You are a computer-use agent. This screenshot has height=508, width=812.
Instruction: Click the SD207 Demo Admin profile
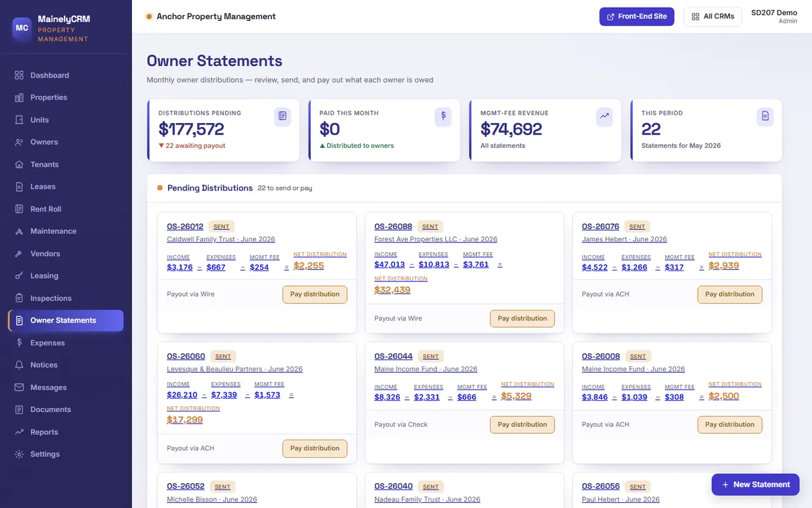click(x=774, y=17)
